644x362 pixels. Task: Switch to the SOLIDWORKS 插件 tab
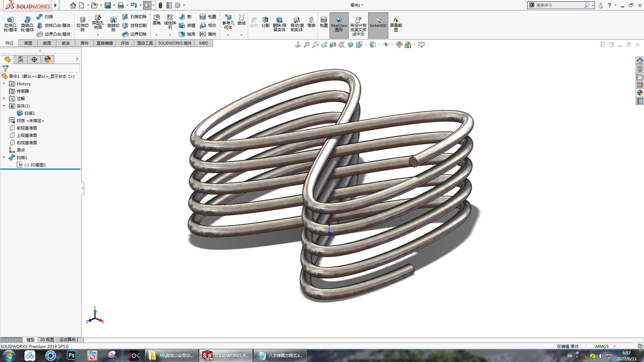[x=175, y=43]
